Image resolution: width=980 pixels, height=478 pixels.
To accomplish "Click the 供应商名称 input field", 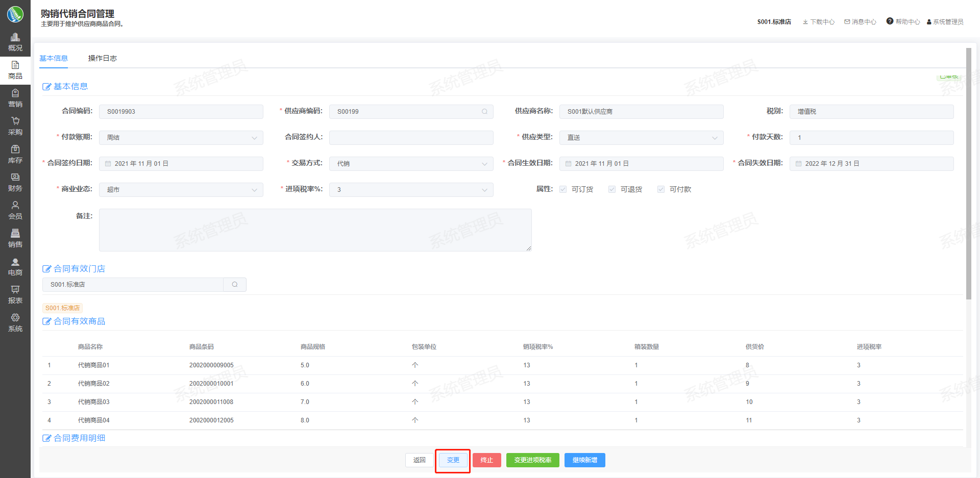I will coord(642,112).
